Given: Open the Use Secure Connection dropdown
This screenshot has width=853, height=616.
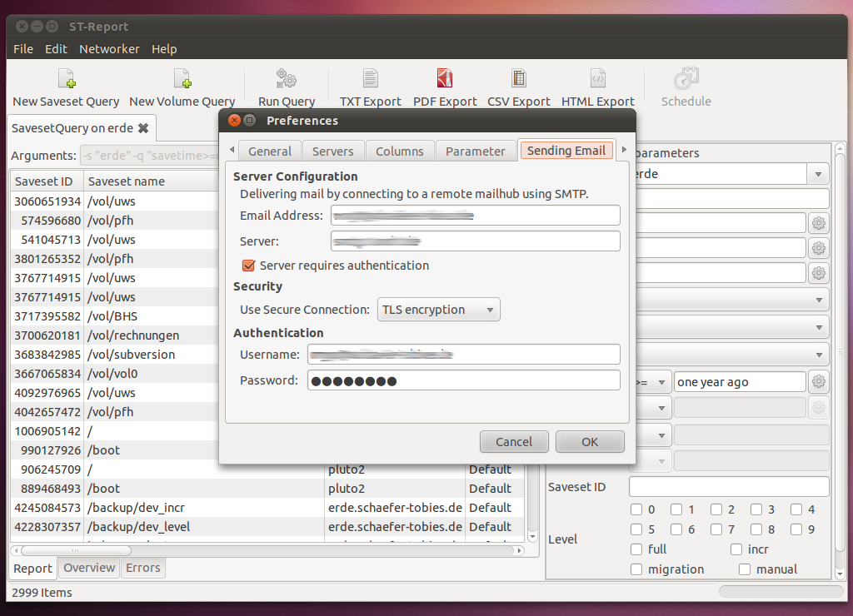Looking at the screenshot, I should coord(438,310).
